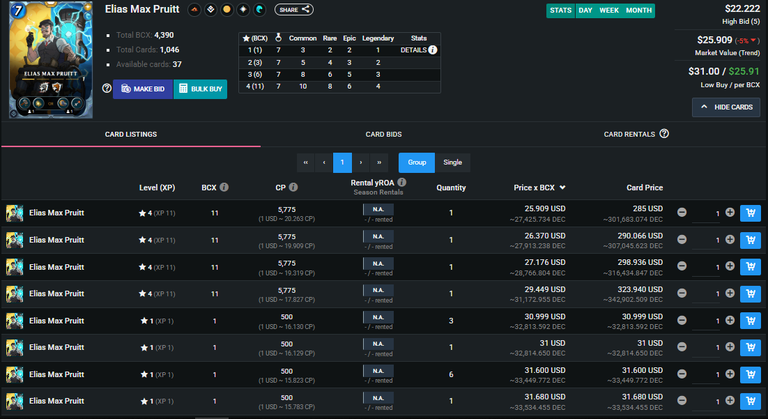Click the Rental yROA info icon
Image resolution: width=768 pixels, height=419 pixels.
coord(402,182)
